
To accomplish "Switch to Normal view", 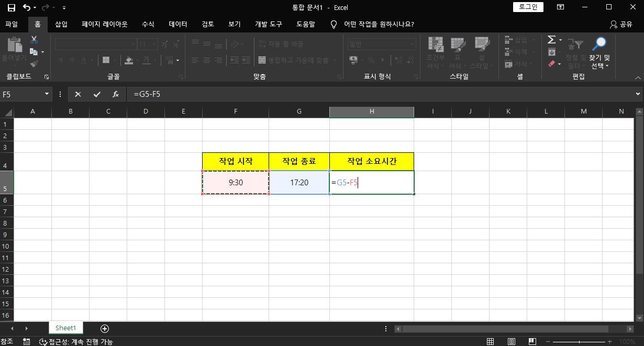I will point(491,342).
